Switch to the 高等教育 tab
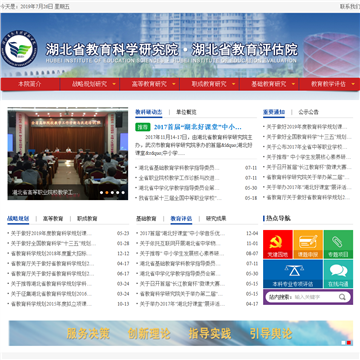This screenshot has width=360, height=360. tap(53, 219)
